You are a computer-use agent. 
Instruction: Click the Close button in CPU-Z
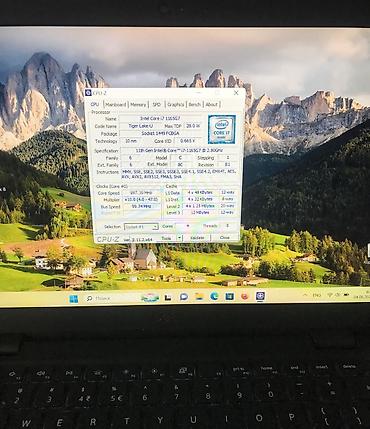(225, 237)
